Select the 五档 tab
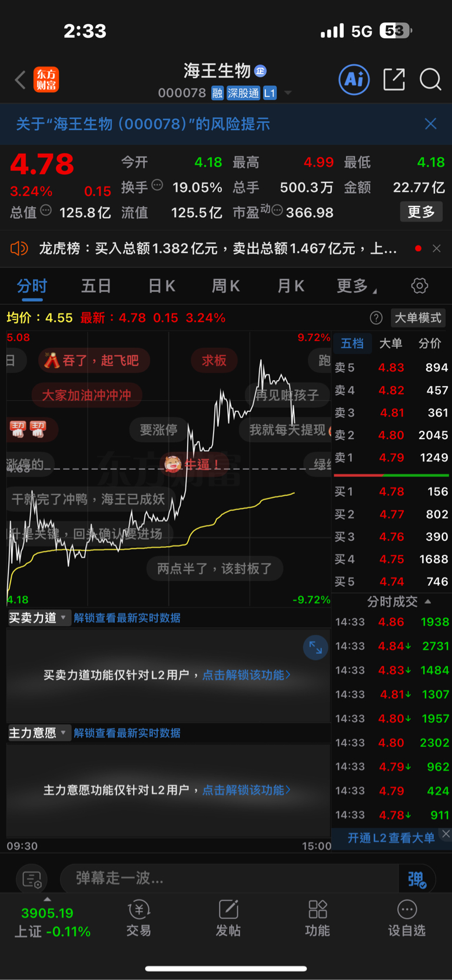The image size is (452, 980). tap(353, 343)
